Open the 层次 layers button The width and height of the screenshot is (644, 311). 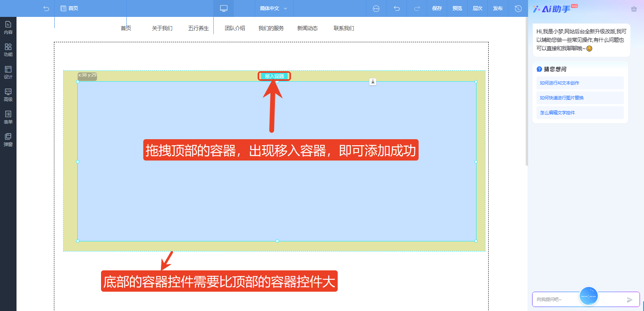click(x=477, y=8)
